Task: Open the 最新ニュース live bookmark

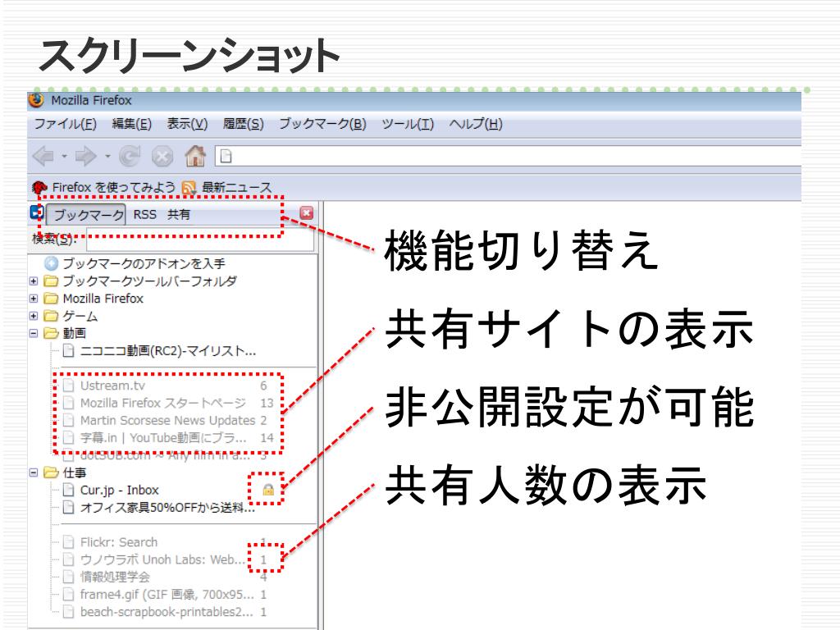Action: click(237, 188)
